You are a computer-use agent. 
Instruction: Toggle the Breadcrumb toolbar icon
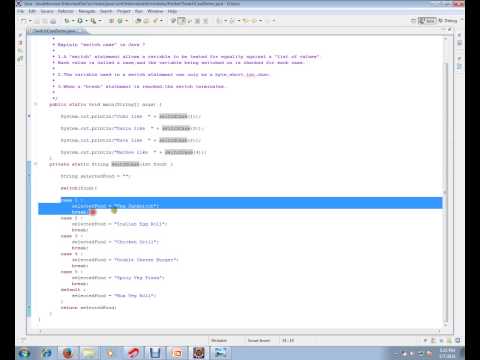tap(173, 21)
